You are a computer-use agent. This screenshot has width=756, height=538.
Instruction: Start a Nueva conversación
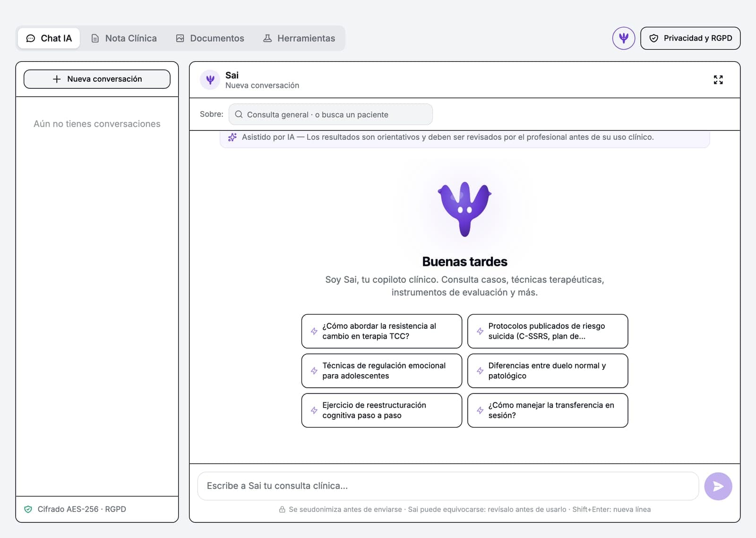point(97,79)
